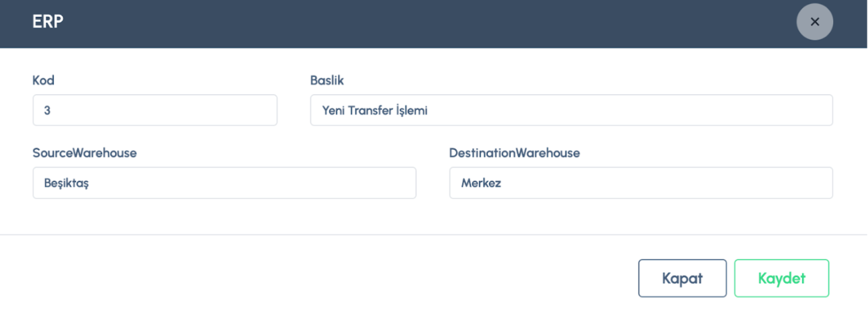Click the divider line above the buttons
Viewport: 868px width, 310px height.
click(x=403, y=235)
